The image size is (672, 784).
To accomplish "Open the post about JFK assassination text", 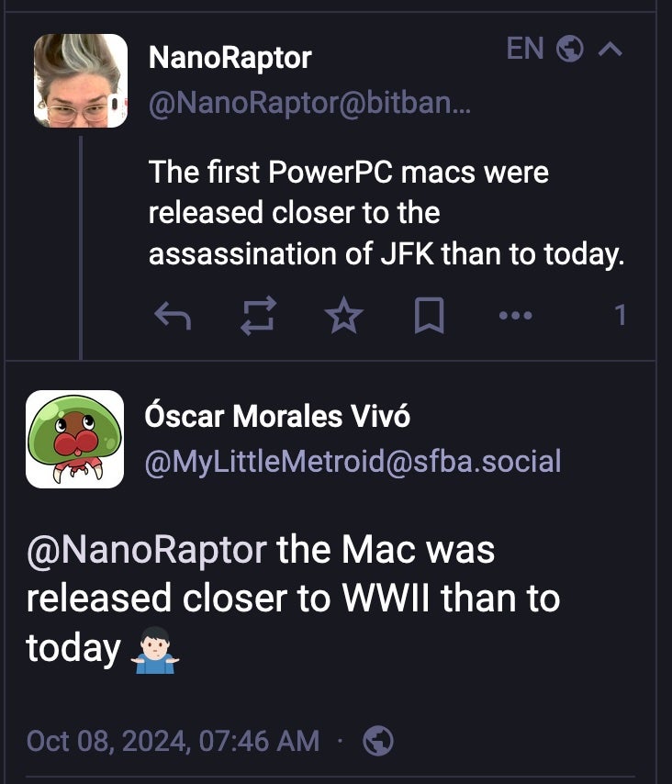I will [x=386, y=213].
